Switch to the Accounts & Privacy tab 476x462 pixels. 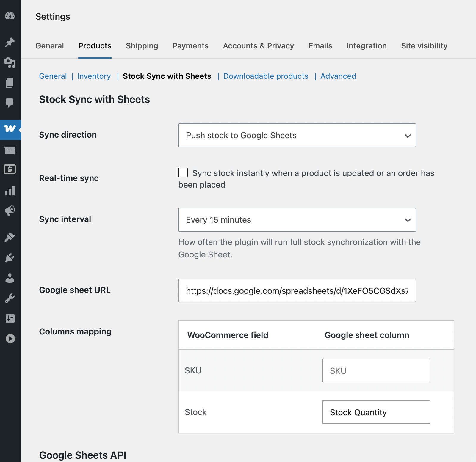click(x=259, y=46)
